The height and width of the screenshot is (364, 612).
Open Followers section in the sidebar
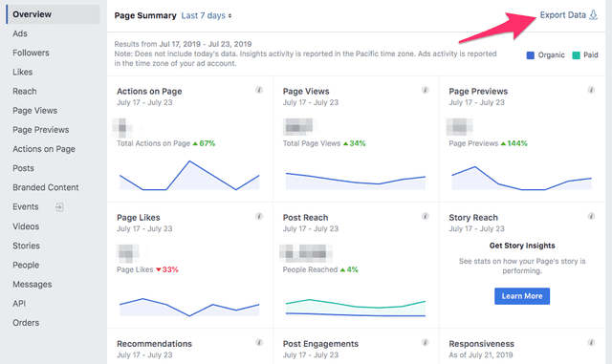[x=31, y=53]
